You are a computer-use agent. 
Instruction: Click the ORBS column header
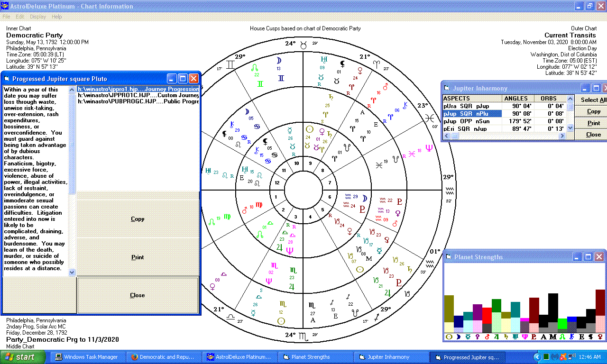pyautogui.click(x=549, y=99)
